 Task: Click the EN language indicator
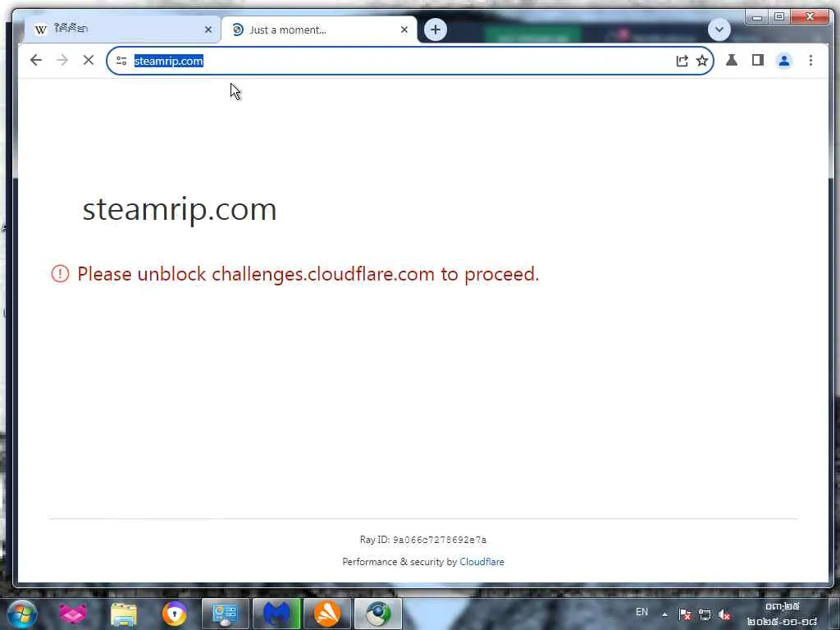(x=641, y=612)
